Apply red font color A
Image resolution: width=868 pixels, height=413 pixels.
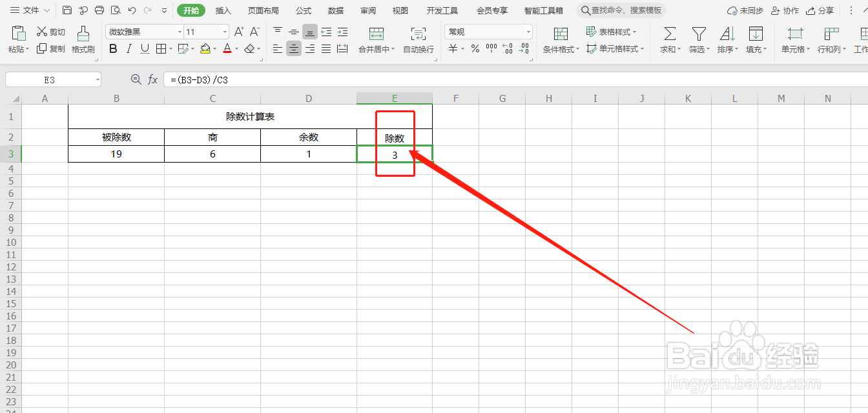[227, 48]
